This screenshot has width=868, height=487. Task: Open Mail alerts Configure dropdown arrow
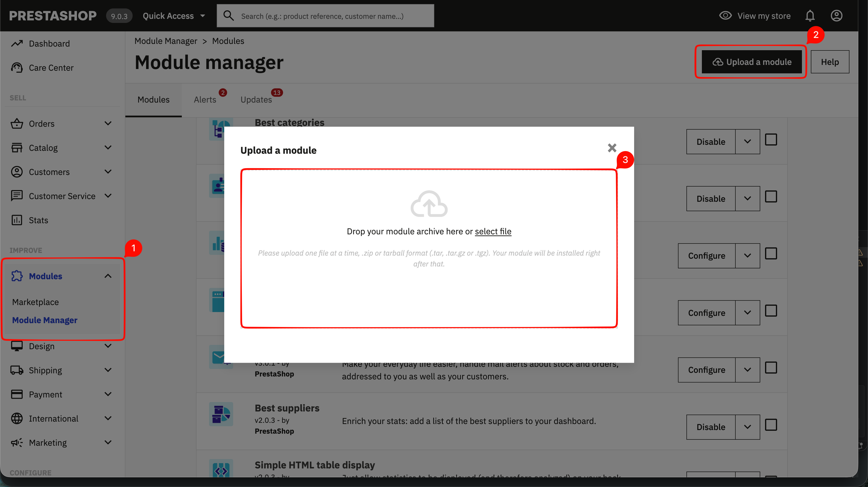pos(747,370)
